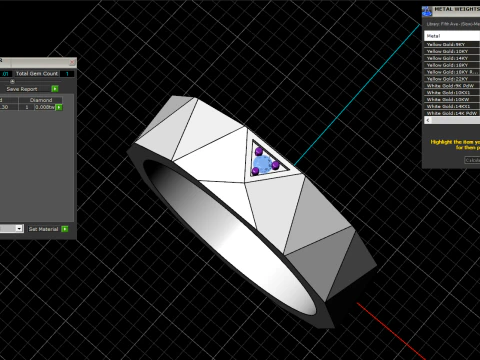Click the Total Gem Count label

37,74
